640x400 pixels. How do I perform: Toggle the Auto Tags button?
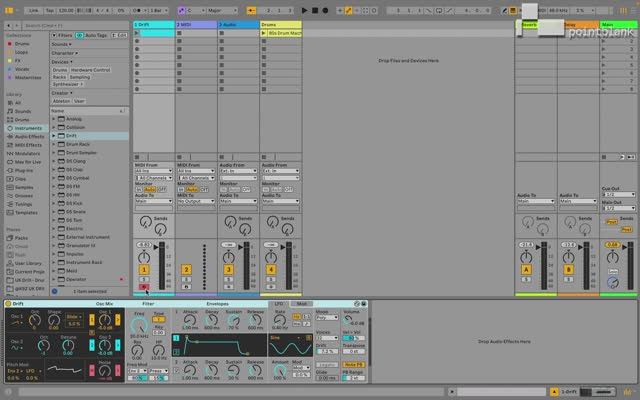(x=92, y=36)
